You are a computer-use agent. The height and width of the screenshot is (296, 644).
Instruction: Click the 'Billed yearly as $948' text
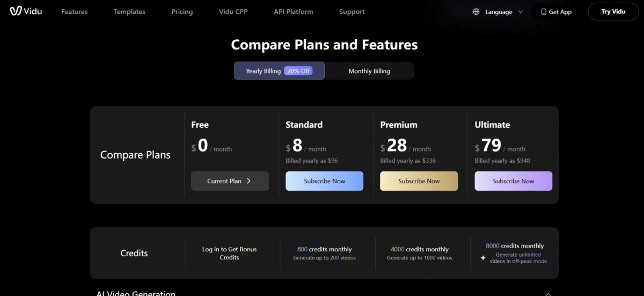click(x=502, y=161)
